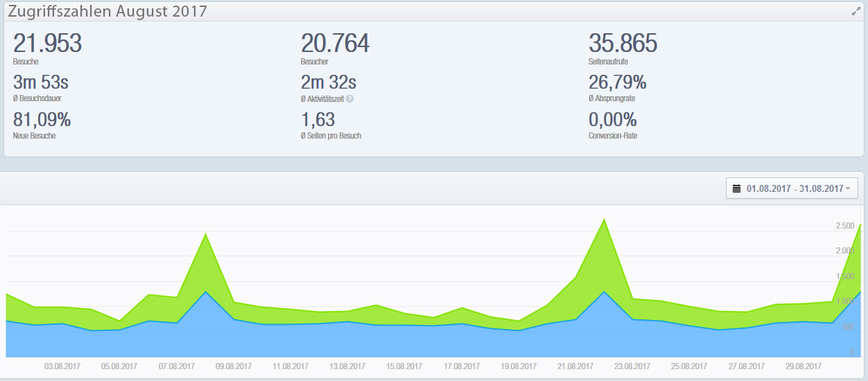The width and height of the screenshot is (868, 381).
Task: Select the 35.865 Seitenaufrufe value
Action: (x=623, y=44)
